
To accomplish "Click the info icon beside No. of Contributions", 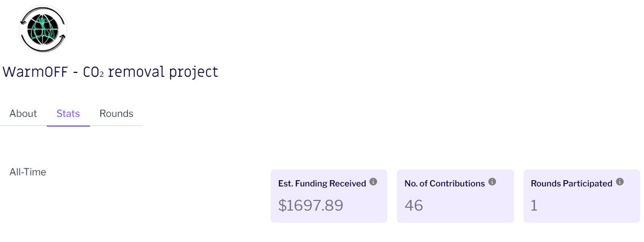I will point(492,182).
